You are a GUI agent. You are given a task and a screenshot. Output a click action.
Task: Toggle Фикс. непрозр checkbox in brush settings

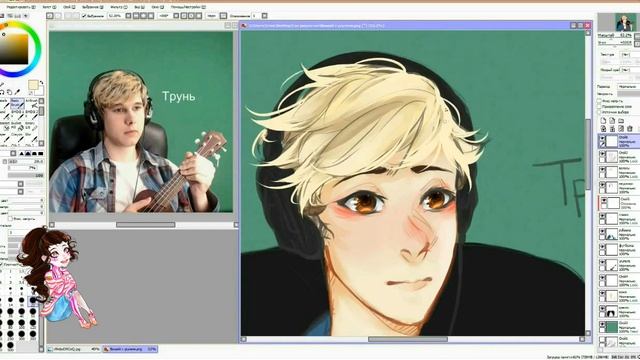coord(11,218)
